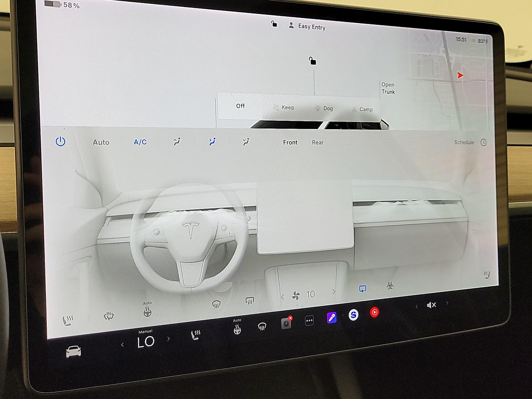Tap the red location arrow on the map
Viewport: 532px width, 399px height.
pos(460,75)
